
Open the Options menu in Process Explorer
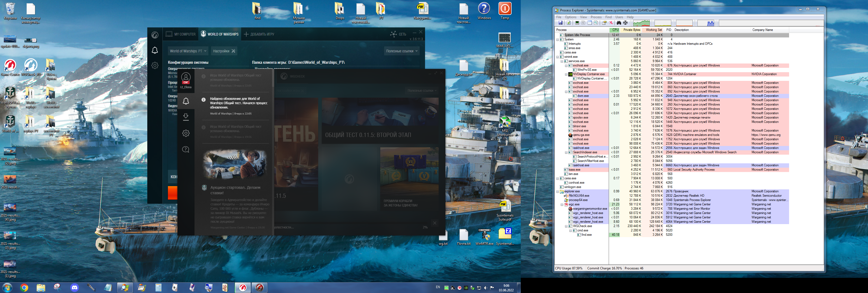tap(570, 17)
